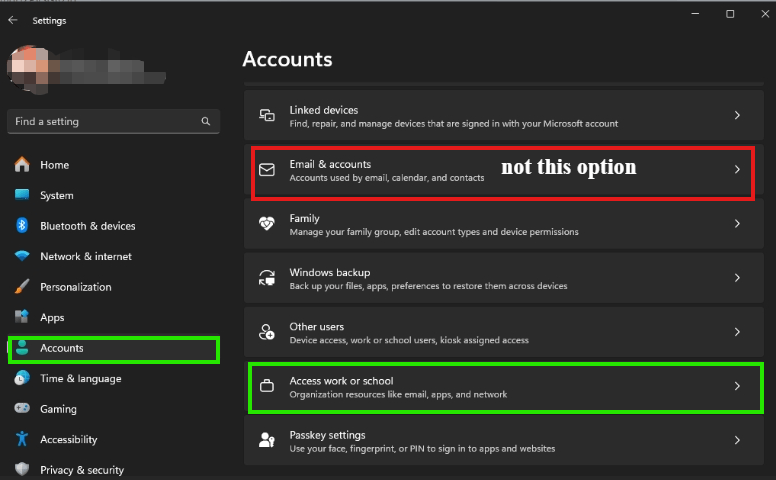
Task: Click the search magnifier icon
Action: [x=206, y=121]
